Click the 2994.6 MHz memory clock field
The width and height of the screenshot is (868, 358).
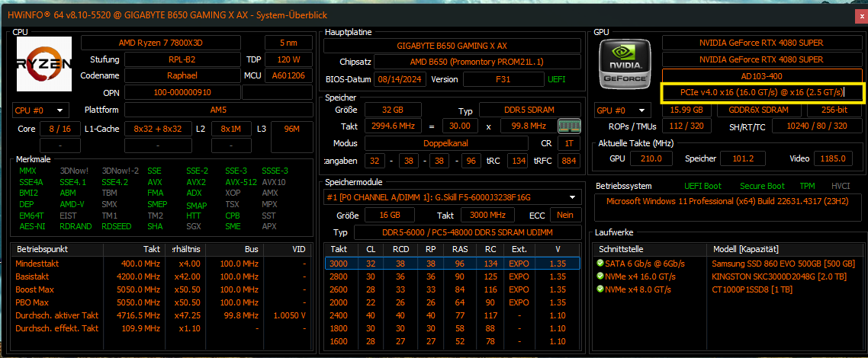point(393,126)
